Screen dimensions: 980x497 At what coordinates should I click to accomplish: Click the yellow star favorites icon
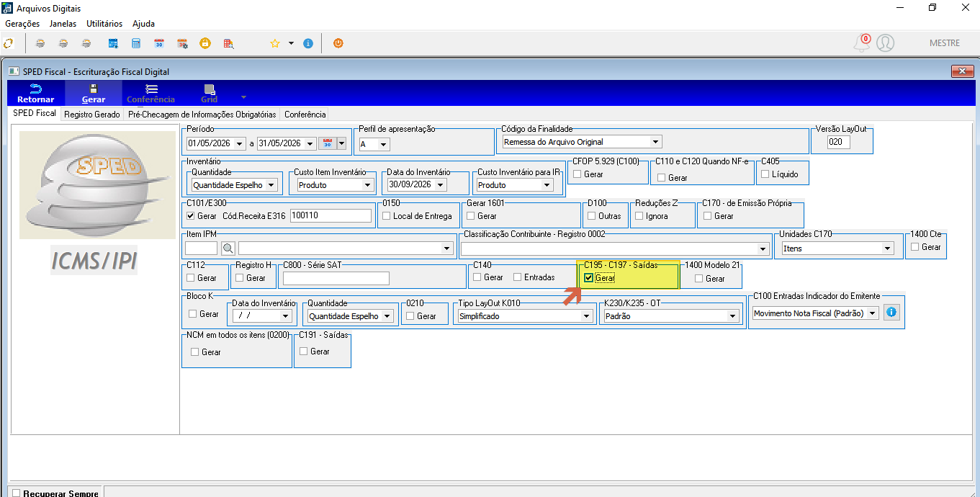(275, 43)
